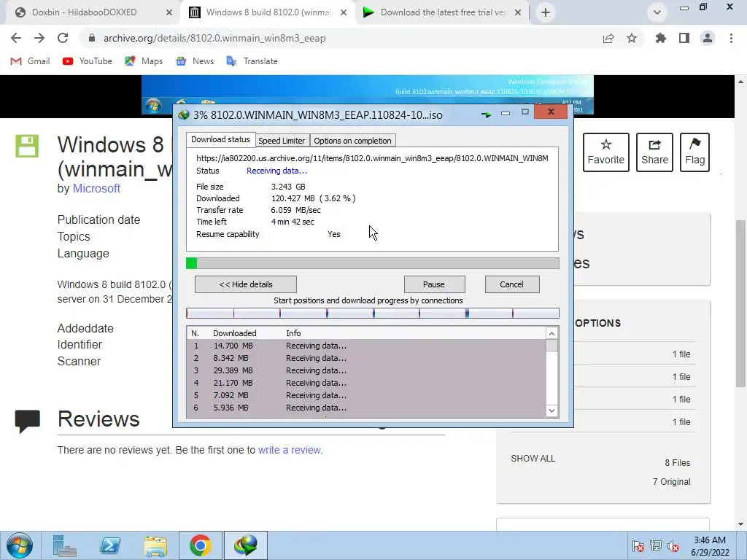Click the connections progress segment bar
The image size is (747, 560).
pos(373,314)
